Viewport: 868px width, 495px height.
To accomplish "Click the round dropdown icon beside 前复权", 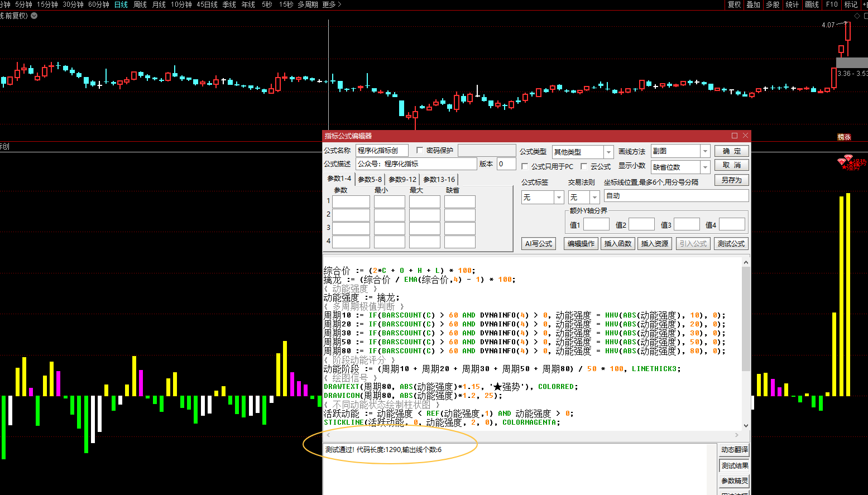I will click(x=34, y=16).
